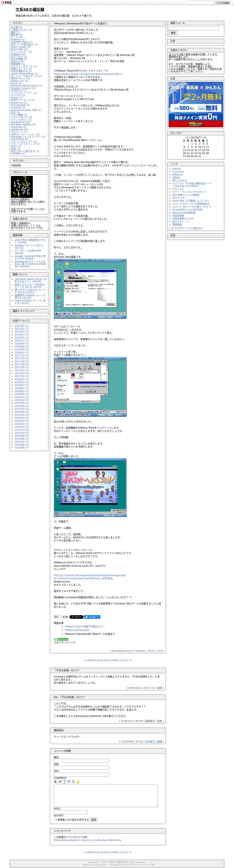
Task: Click the comment form URL input field
Action: 81,775
